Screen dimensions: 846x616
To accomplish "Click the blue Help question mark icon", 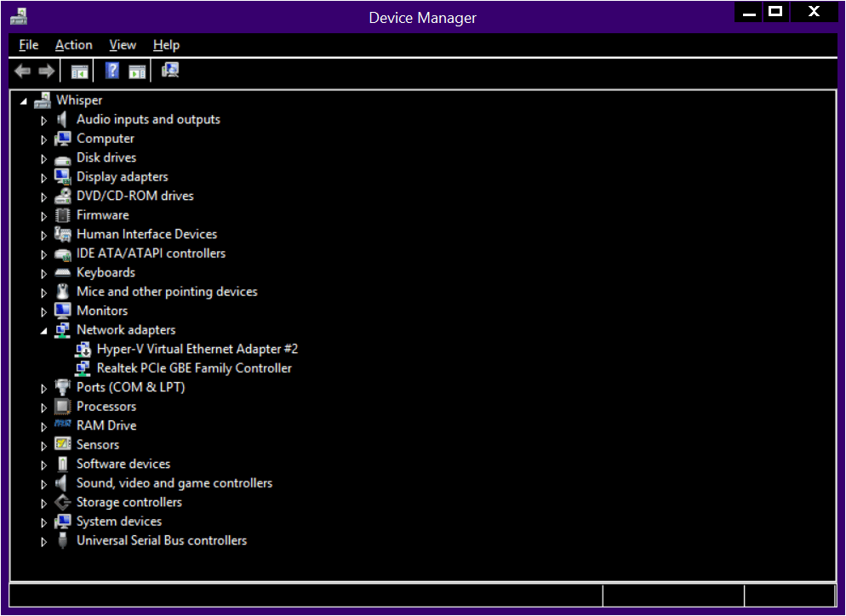I will (x=112, y=71).
